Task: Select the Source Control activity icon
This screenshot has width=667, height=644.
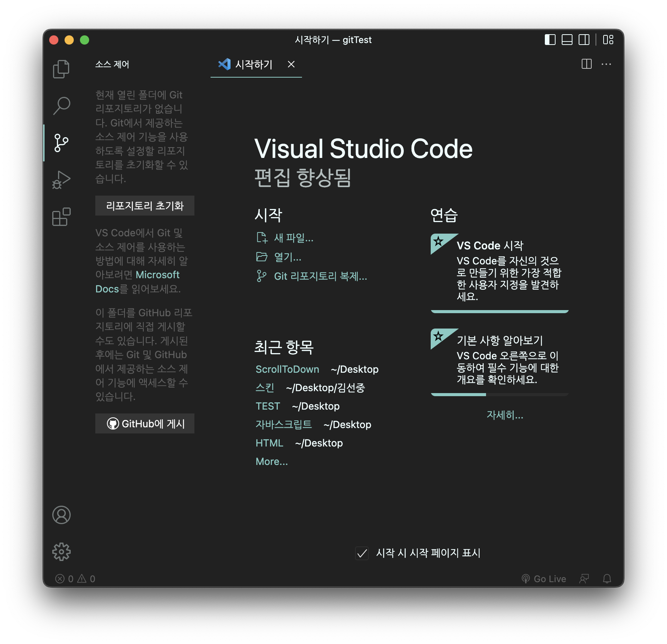Action: [61, 143]
